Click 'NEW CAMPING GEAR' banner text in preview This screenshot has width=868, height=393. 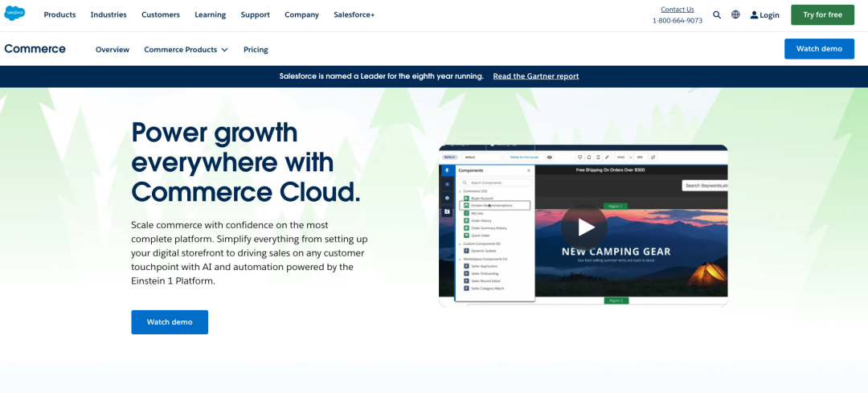(616, 252)
